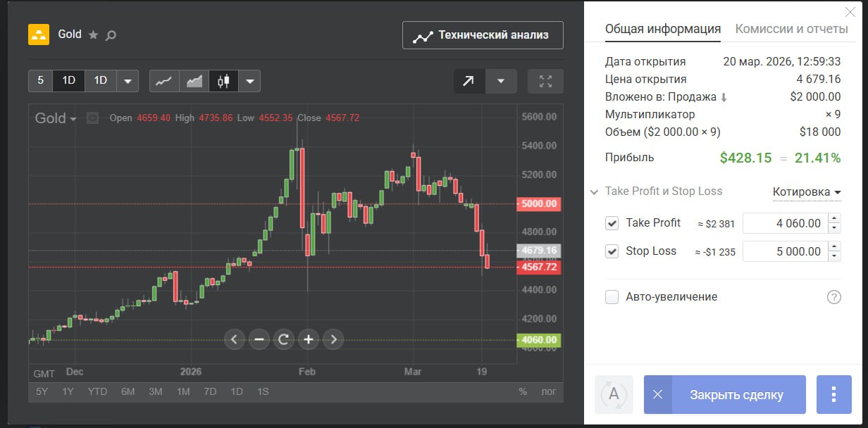Uncheck the Stop Loss checkbox

pos(612,251)
